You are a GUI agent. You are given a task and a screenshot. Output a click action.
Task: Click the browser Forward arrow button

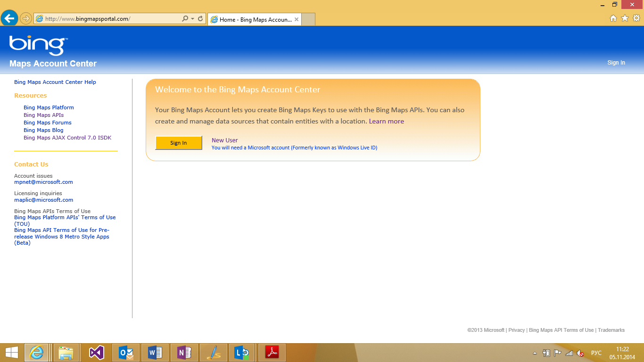click(x=25, y=18)
